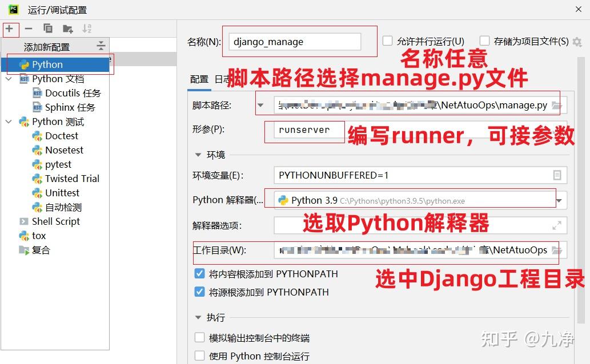Switch to the 配置 tab
This screenshot has width=590, height=364.
coord(199,79)
